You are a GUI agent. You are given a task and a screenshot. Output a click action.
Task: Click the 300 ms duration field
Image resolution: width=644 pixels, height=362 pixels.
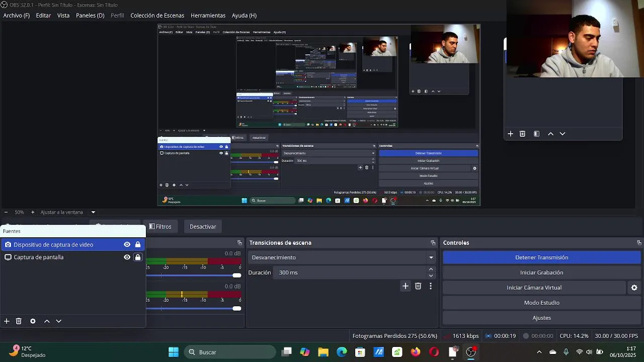(x=350, y=273)
